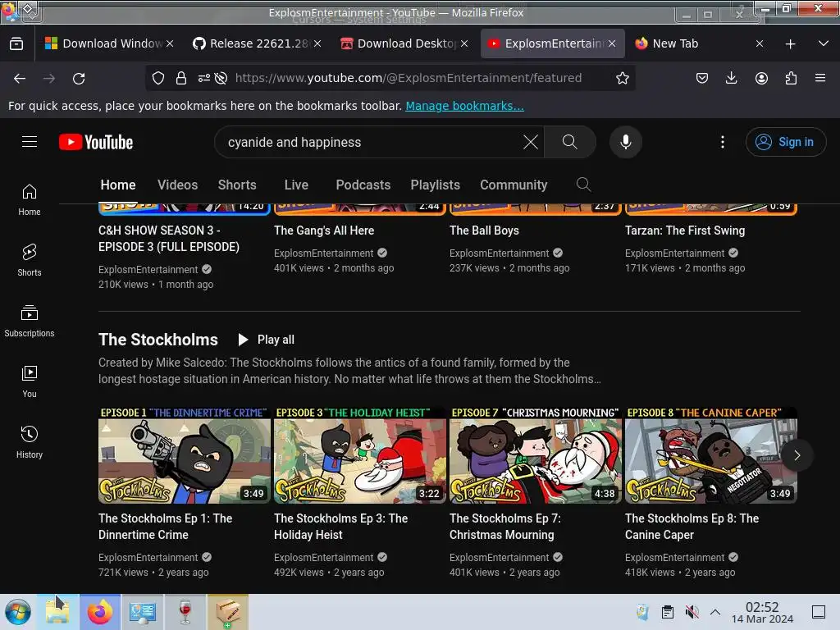The image size is (840, 630).
Task: Open Home in YouTube sidebar
Action: pos(30,199)
